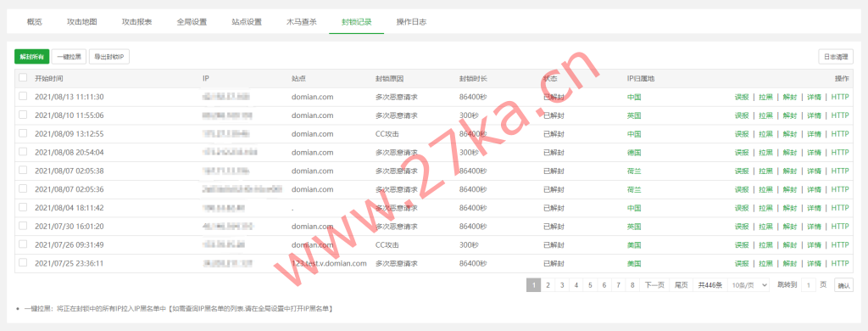
Task: Open the 10条/页 page-size dropdown
Action: 749,285
